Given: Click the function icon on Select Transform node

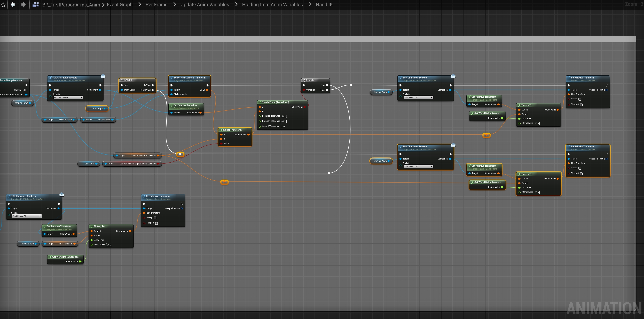Looking at the screenshot, I should tap(221, 130).
